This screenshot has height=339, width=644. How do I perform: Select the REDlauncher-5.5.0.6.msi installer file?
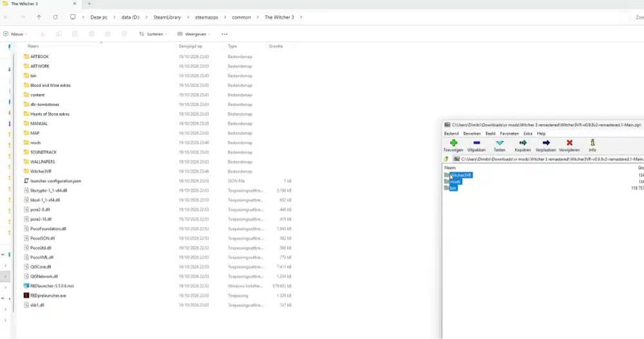pyautogui.click(x=52, y=286)
